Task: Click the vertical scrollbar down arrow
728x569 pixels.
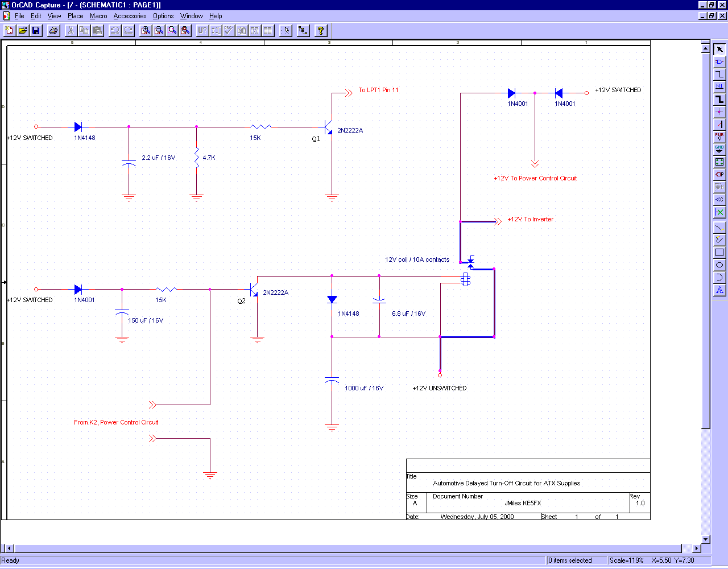Action: click(x=706, y=539)
